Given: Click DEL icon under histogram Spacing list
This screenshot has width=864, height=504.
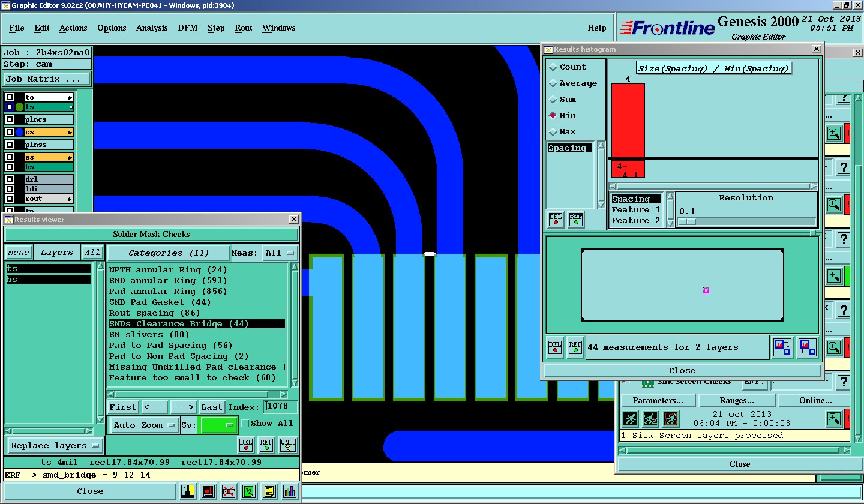Looking at the screenshot, I should point(556,220).
